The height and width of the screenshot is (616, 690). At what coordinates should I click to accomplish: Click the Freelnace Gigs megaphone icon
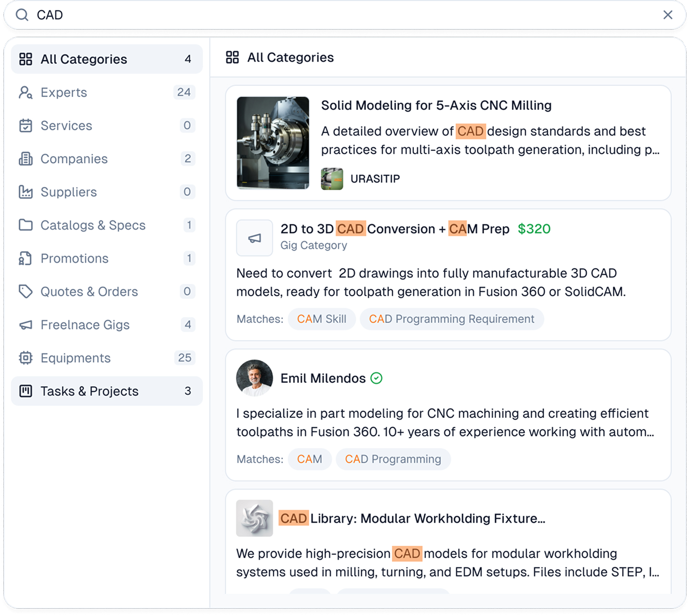pyautogui.click(x=26, y=325)
